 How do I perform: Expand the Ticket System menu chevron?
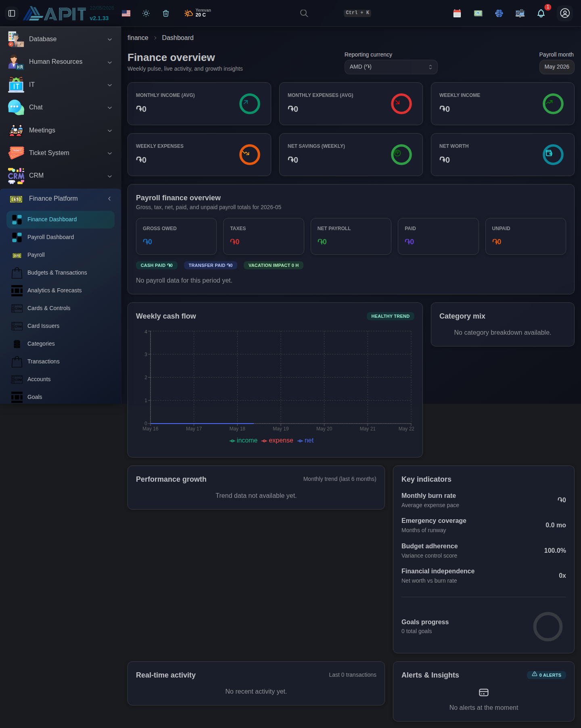[110, 153]
